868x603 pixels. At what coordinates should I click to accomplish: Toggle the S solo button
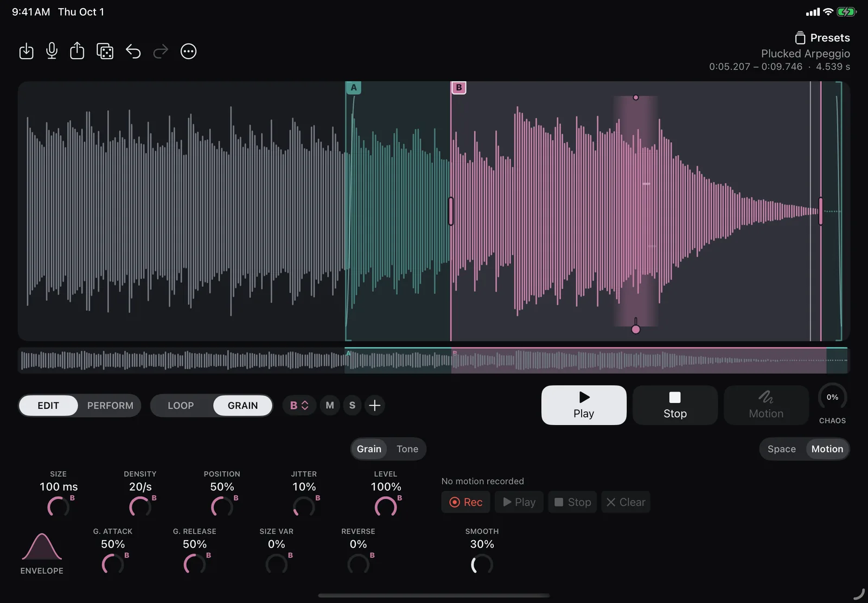click(352, 406)
